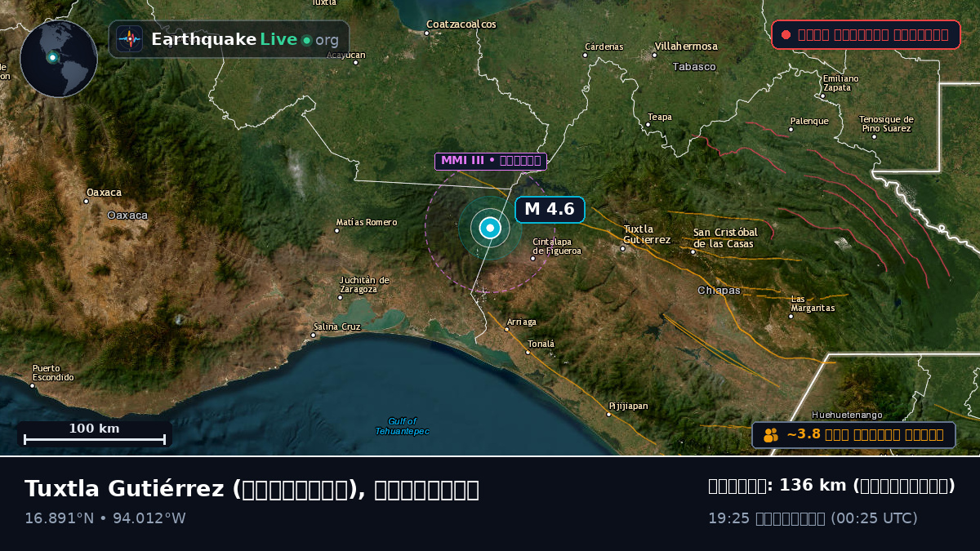Click the Cintalapa de Figueroa label
The image size is (980, 551).
click(x=557, y=247)
